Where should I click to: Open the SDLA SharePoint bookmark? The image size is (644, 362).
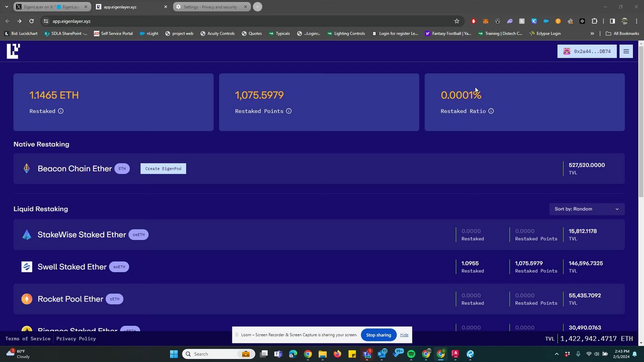tap(65, 34)
